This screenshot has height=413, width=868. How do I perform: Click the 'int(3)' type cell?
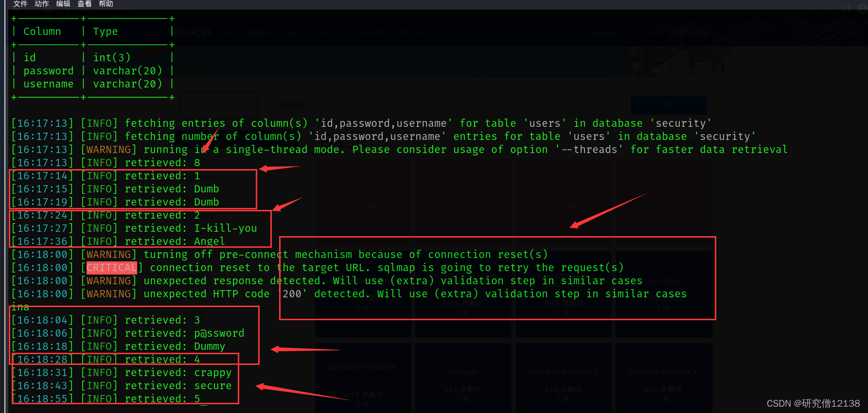(112, 58)
